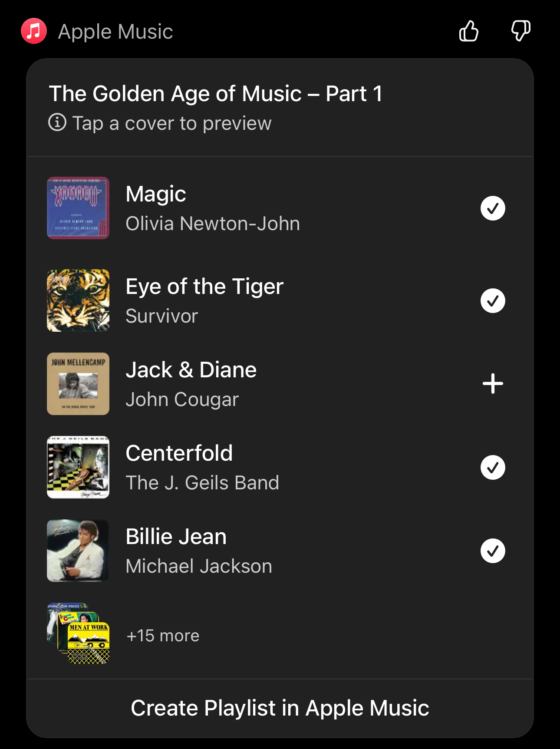Click The Golden Age of Music title

point(216,94)
